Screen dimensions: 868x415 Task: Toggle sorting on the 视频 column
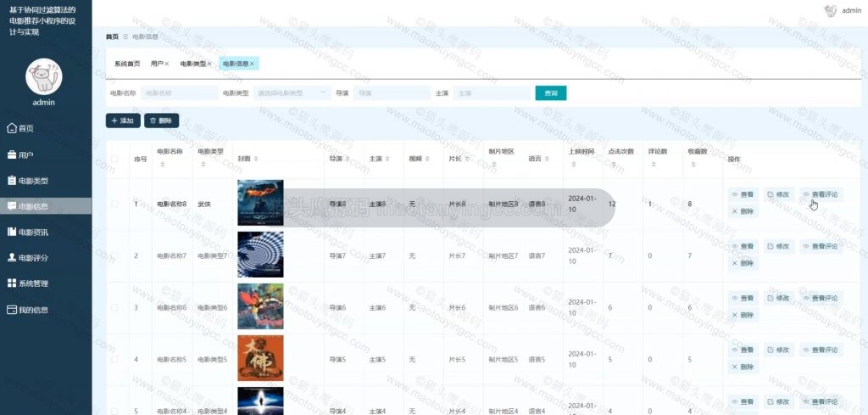[x=427, y=159]
